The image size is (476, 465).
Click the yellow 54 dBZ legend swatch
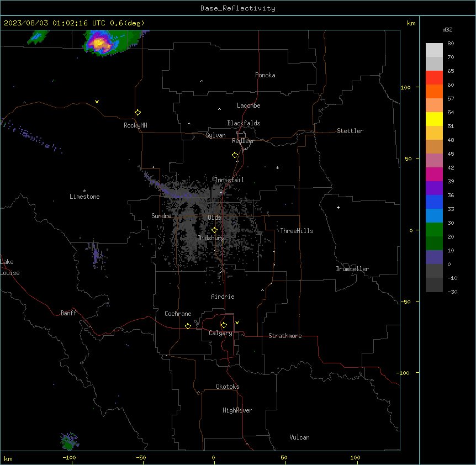pyautogui.click(x=434, y=119)
